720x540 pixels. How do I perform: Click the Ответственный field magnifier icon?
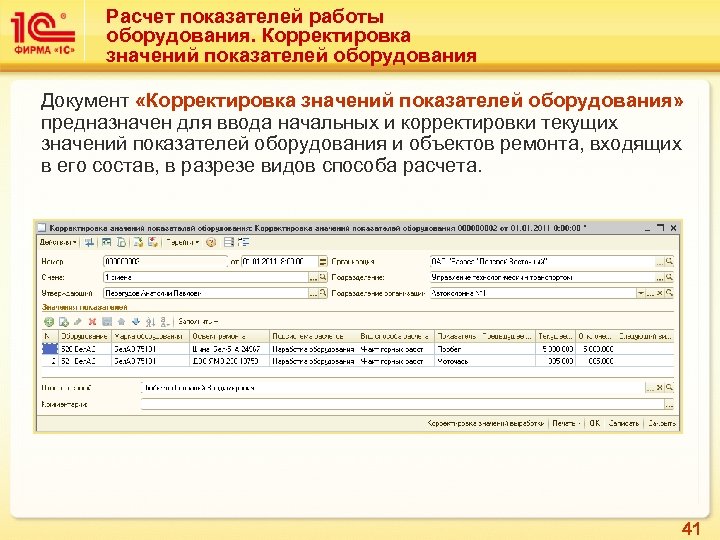click(x=669, y=388)
